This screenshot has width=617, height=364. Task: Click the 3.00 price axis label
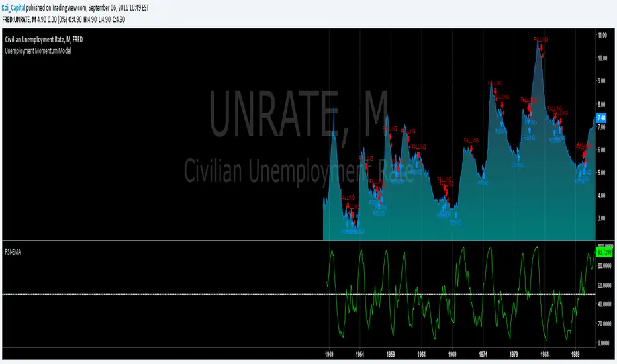tap(601, 218)
